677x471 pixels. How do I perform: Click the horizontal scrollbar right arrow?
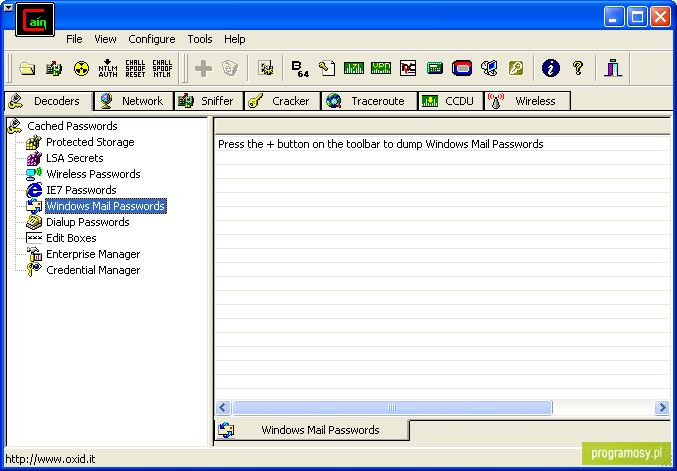pos(662,408)
